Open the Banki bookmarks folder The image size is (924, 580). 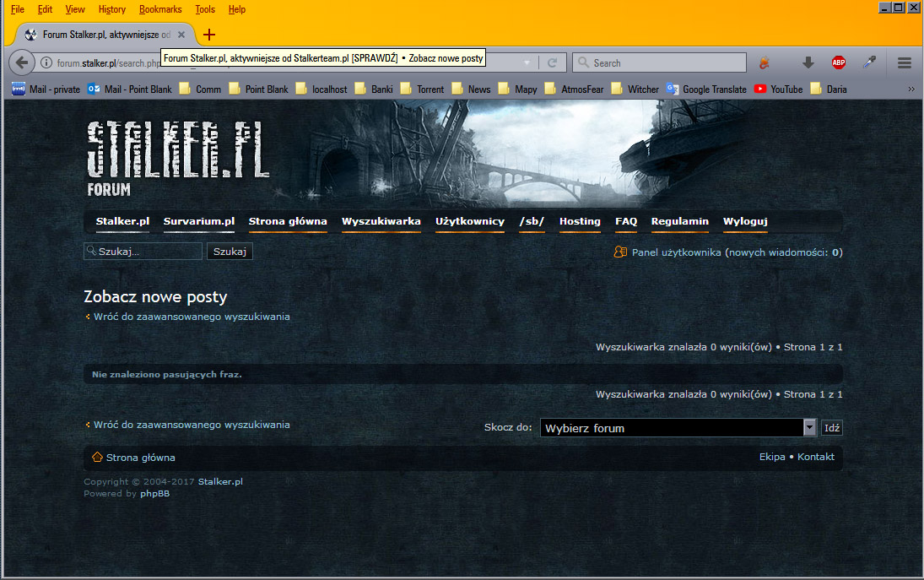click(374, 89)
